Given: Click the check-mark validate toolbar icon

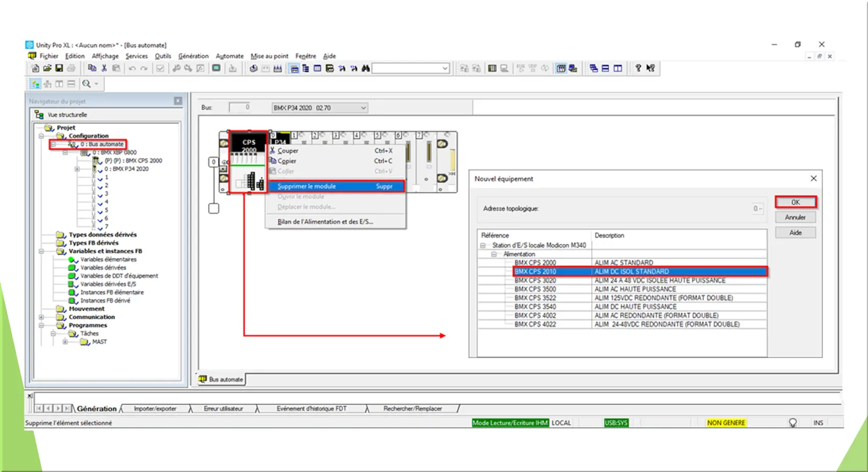Looking at the screenshot, I should tap(160, 68).
